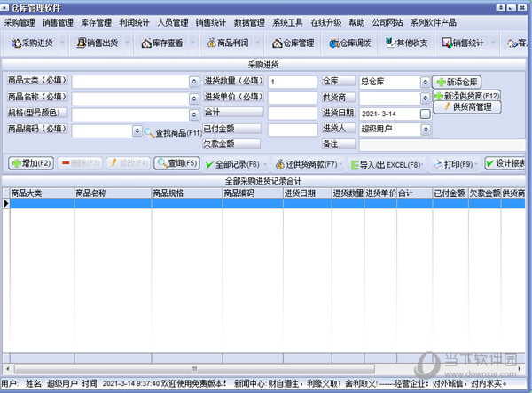Image resolution: width=532 pixels, height=393 pixels.
Task: Expand 供货商 dropdown arrow
Action: click(x=425, y=98)
